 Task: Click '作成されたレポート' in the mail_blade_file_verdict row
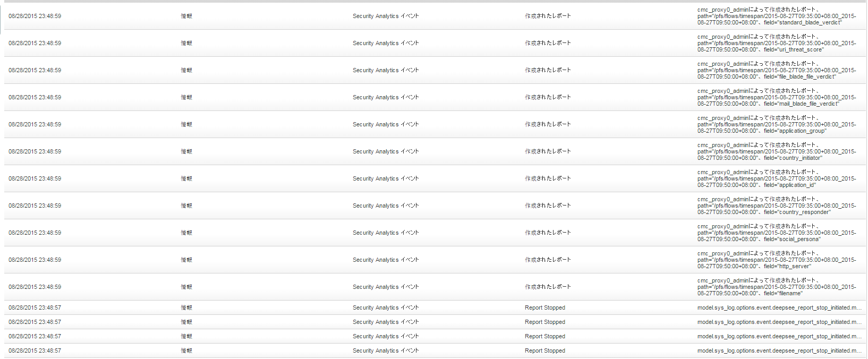pos(548,97)
